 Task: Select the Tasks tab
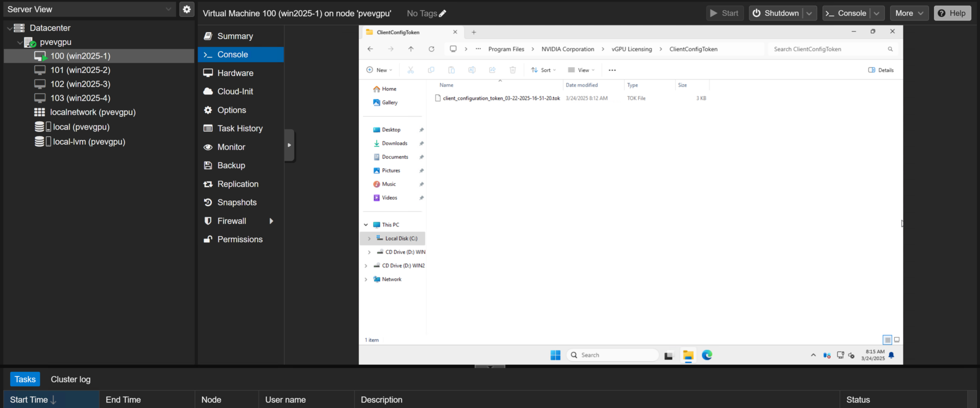pyautogui.click(x=25, y=379)
